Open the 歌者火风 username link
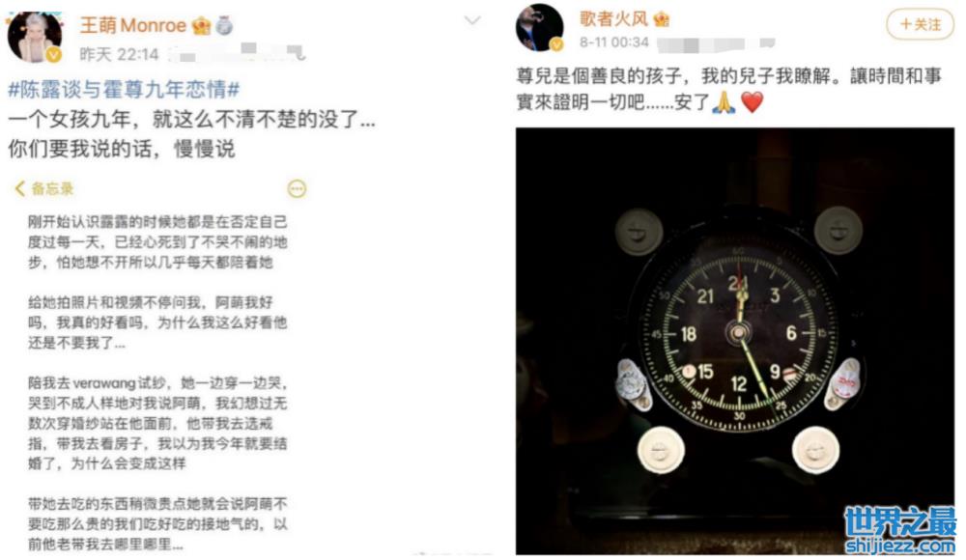 point(613,19)
